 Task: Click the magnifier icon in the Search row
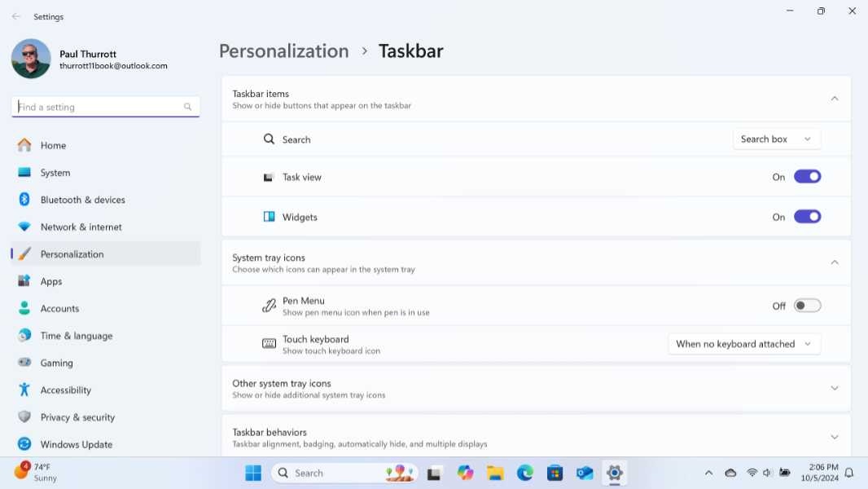(269, 139)
